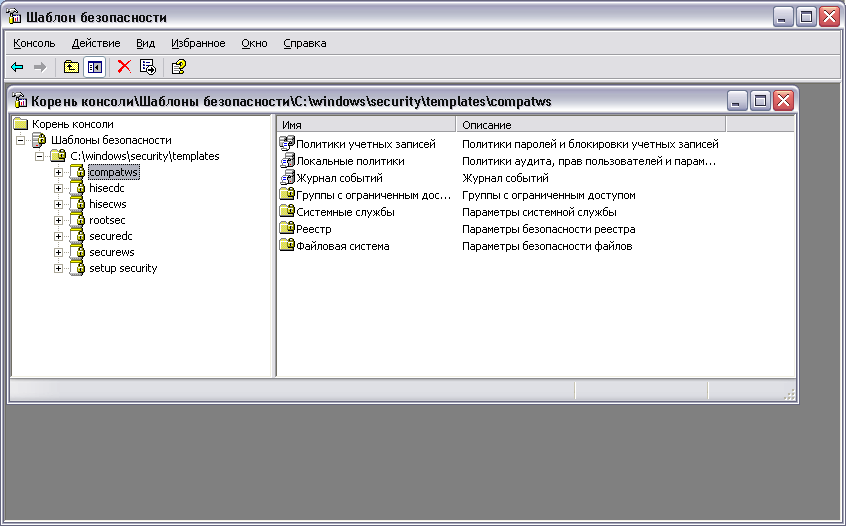This screenshot has height=526, width=846.
Task: Click the Шаблоны безопасности node icon
Action: [x=39, y=140]
